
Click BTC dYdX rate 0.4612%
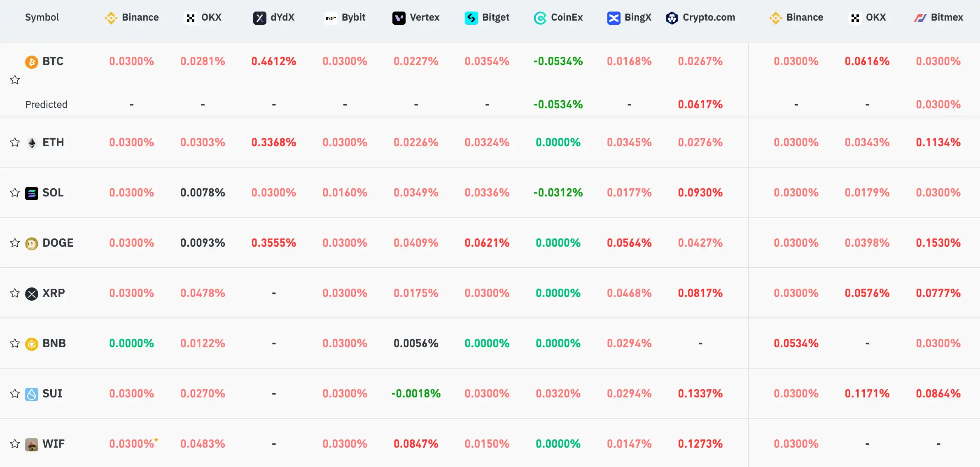[274, 61]
